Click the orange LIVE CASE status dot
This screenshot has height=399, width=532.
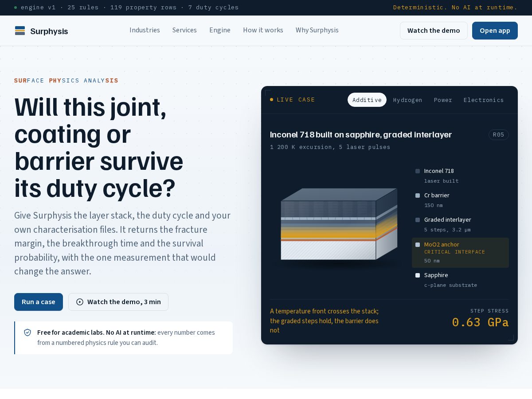coord(272,100)
